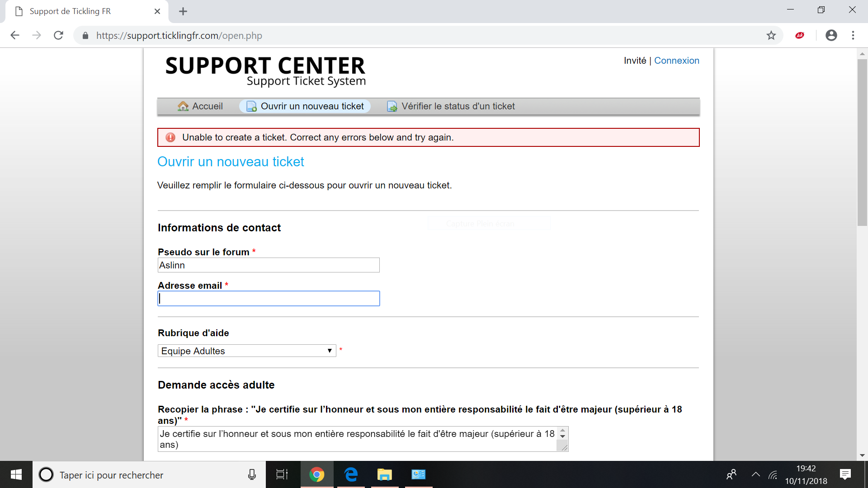Viewport: 868px width, 488px height.
Task: Open Vérifier le status d'un ticket
Action: click(x=451, y=106)
